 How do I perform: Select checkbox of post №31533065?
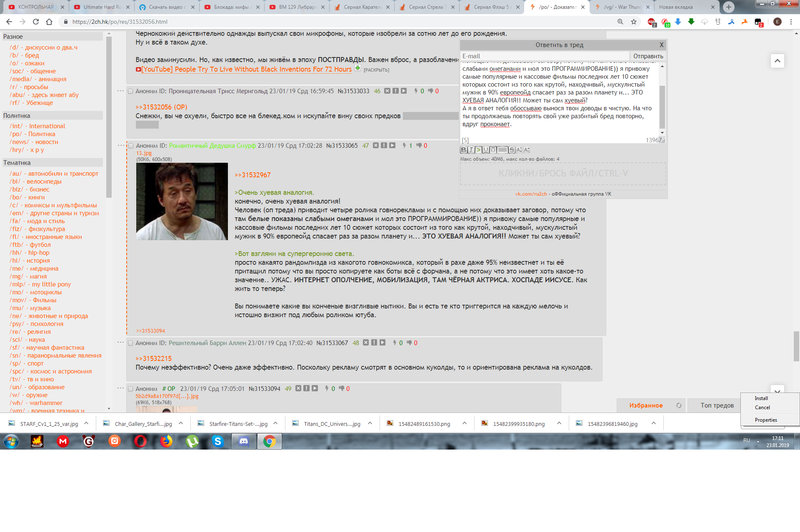pyautogui.click(x=131, y=146)
